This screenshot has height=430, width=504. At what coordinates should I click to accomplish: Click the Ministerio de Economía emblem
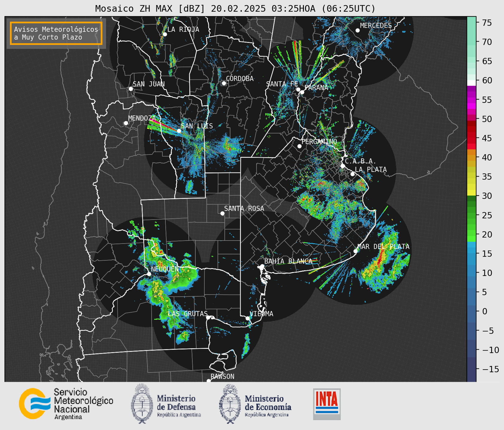point(230,404)
